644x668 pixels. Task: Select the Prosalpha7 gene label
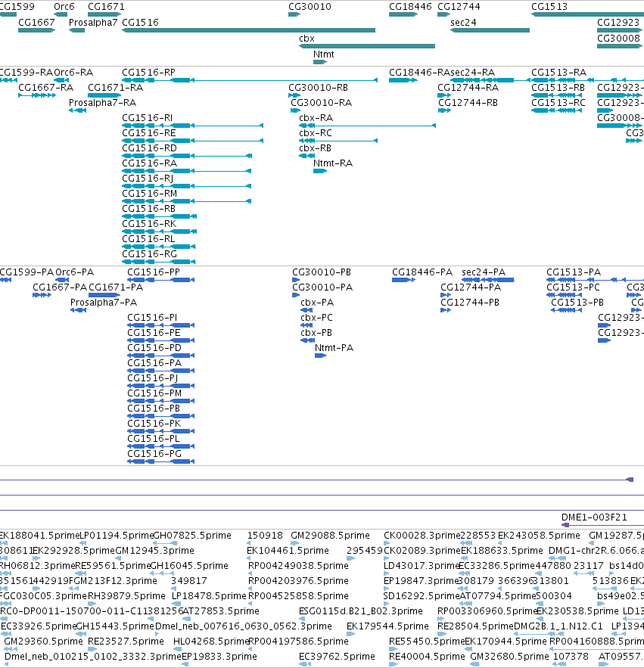tap(93, 23)
